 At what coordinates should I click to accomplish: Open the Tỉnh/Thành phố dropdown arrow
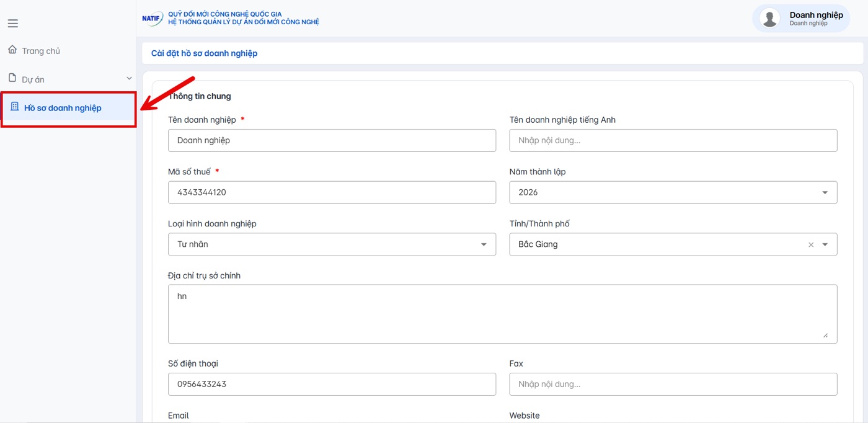(825, 244)
